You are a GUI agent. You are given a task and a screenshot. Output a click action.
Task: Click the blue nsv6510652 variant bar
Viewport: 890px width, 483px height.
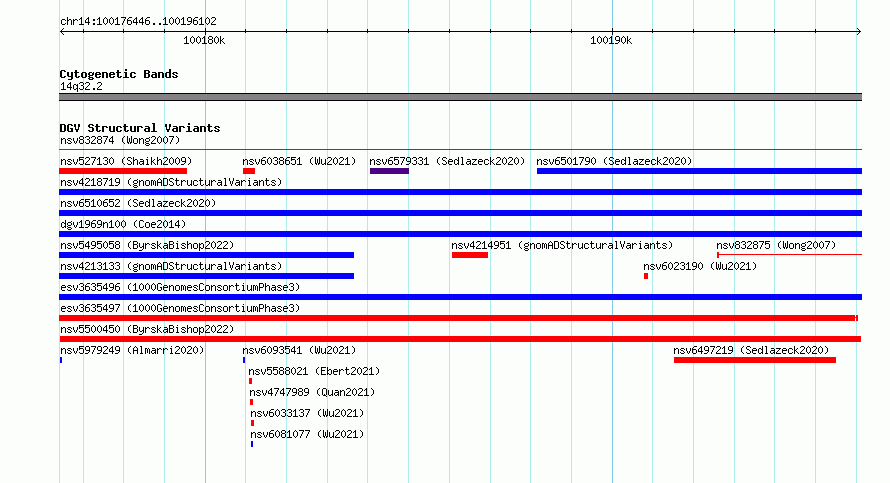[461, 213]
